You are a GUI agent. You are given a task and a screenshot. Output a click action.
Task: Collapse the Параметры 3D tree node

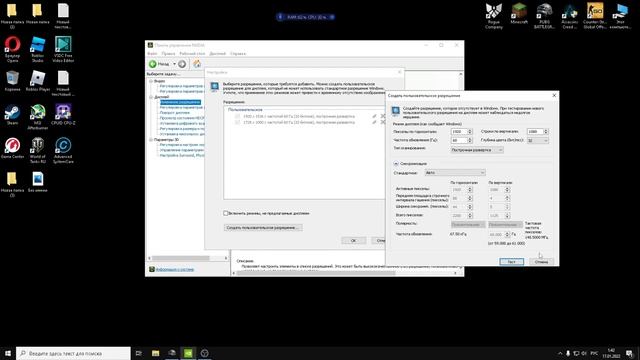coord(151,139)
